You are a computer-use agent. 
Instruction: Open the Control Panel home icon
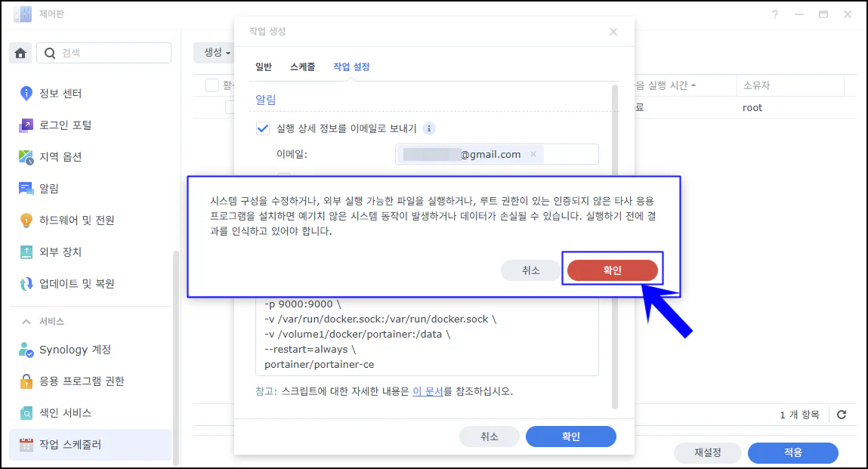[20, 53]
